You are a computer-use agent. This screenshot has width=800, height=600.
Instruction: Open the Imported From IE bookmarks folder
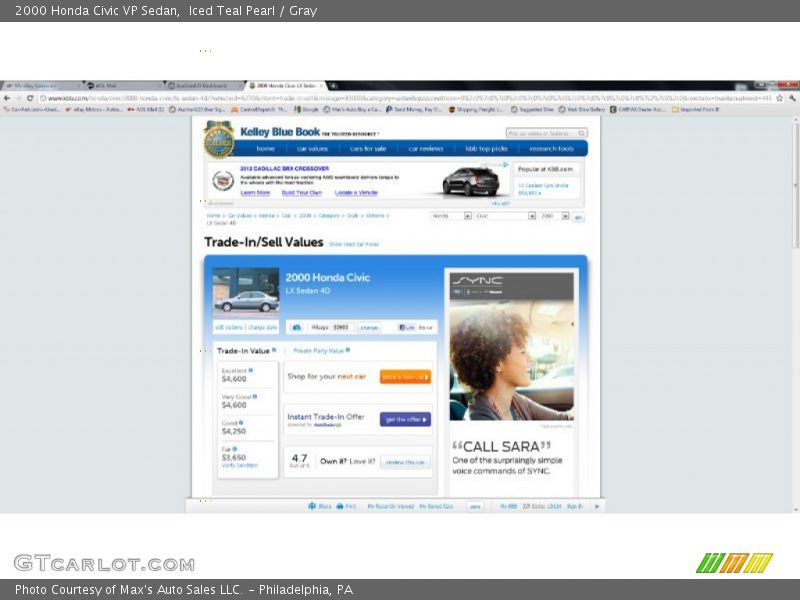click(x=695, y=109)
